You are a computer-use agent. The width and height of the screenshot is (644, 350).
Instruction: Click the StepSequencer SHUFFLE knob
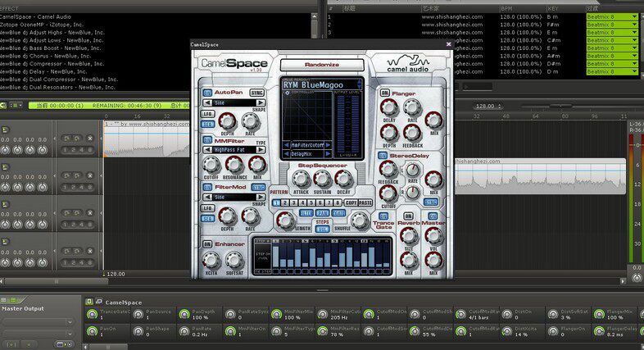tap(360, 220)
